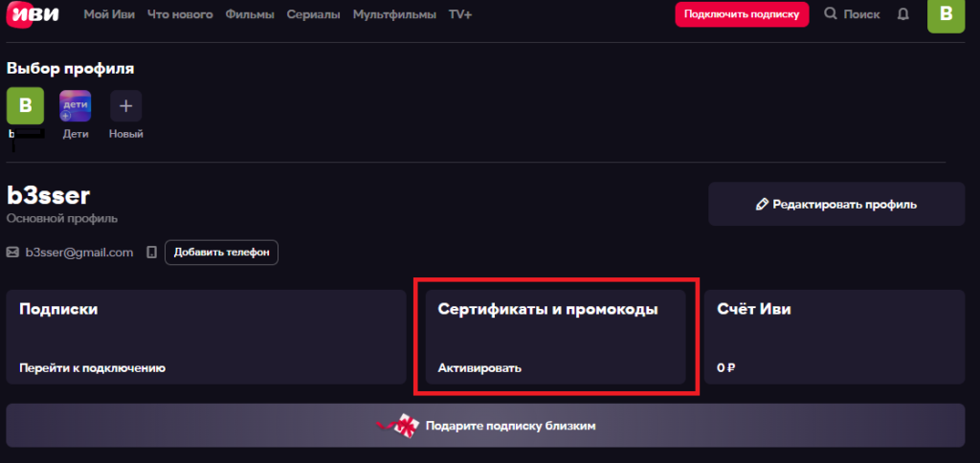This screenshot has height=463, width=980.
Task: Switch to the Дети kids profile
Action: click(x=75, y=105)
